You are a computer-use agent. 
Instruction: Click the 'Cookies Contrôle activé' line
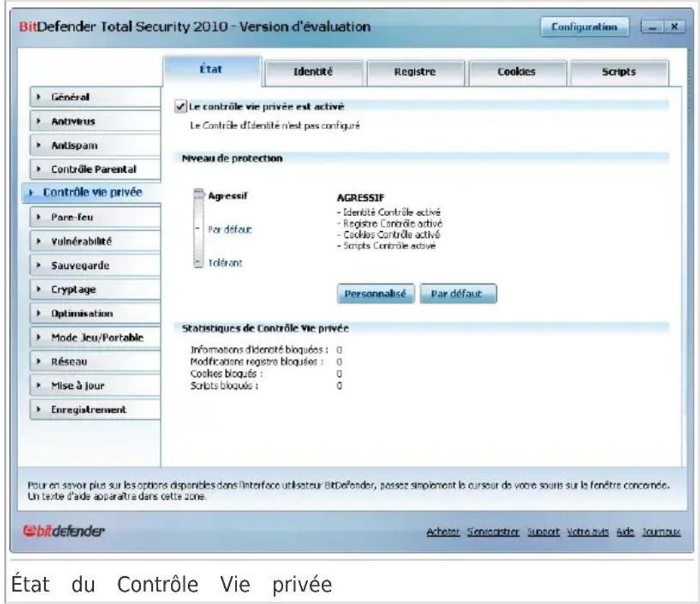coord(389,235)
